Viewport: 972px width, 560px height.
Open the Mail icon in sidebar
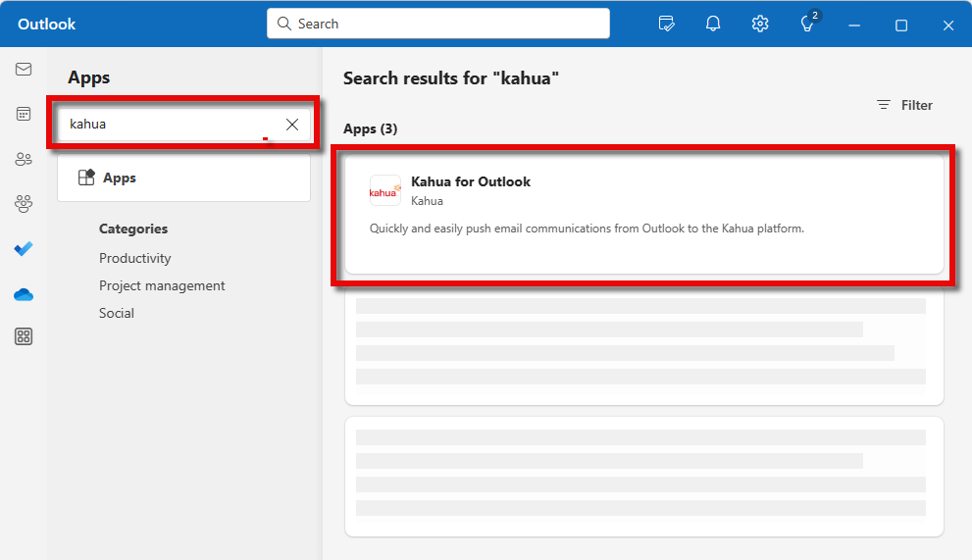24,70
